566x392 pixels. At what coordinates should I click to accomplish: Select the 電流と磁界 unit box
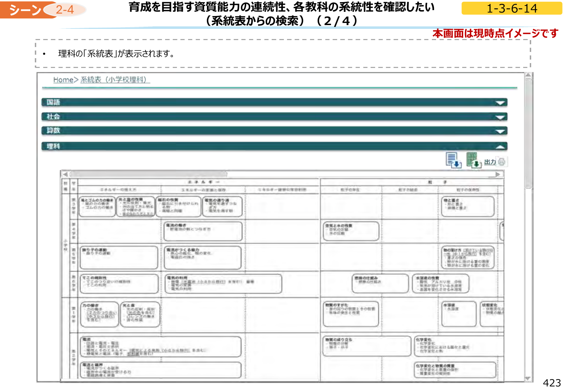(161, 370)
